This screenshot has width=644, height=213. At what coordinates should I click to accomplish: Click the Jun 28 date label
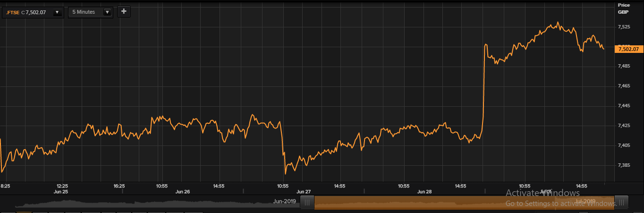(424, 192)
